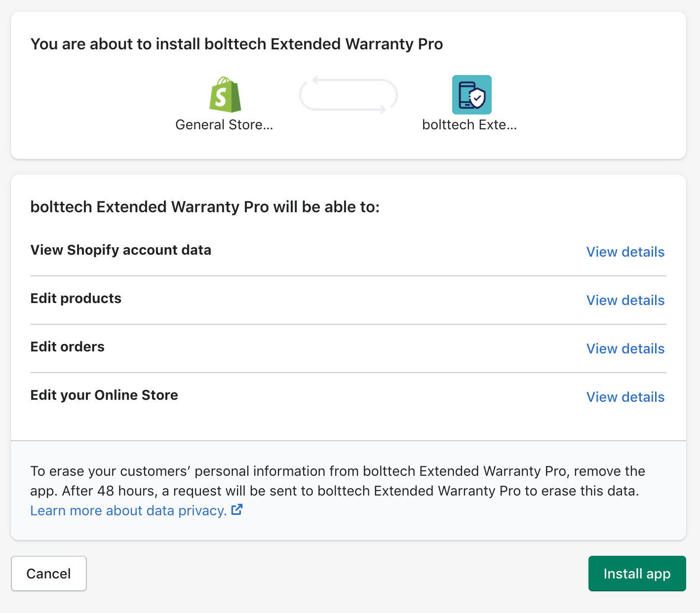Select the bolttech Exte... label
This screenshot has height=613, width=700.
click(x=469, y=124)
